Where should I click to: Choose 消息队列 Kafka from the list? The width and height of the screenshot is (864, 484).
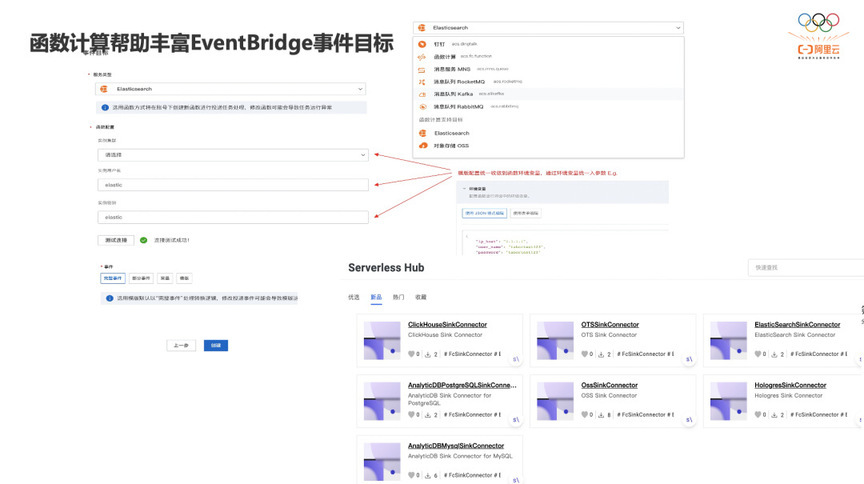549,94
